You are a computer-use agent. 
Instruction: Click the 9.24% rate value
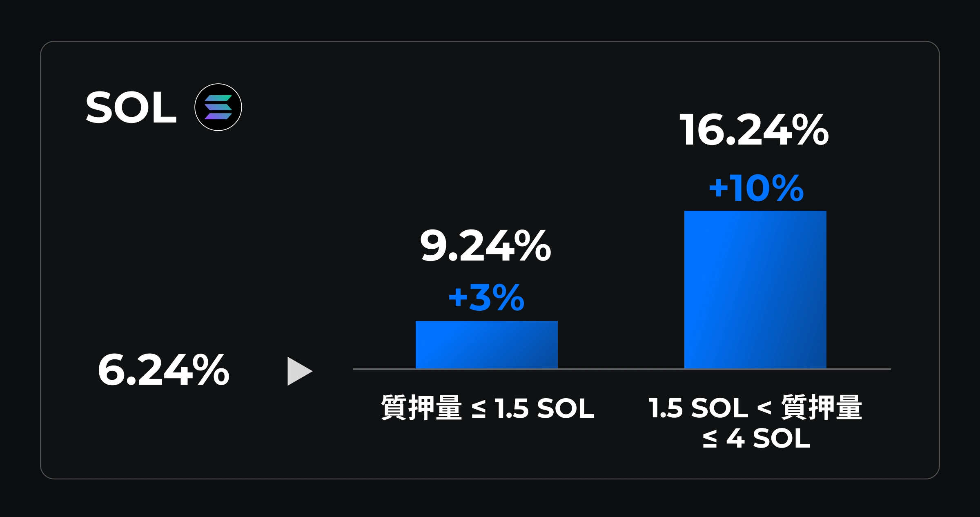tap(486, 246)
